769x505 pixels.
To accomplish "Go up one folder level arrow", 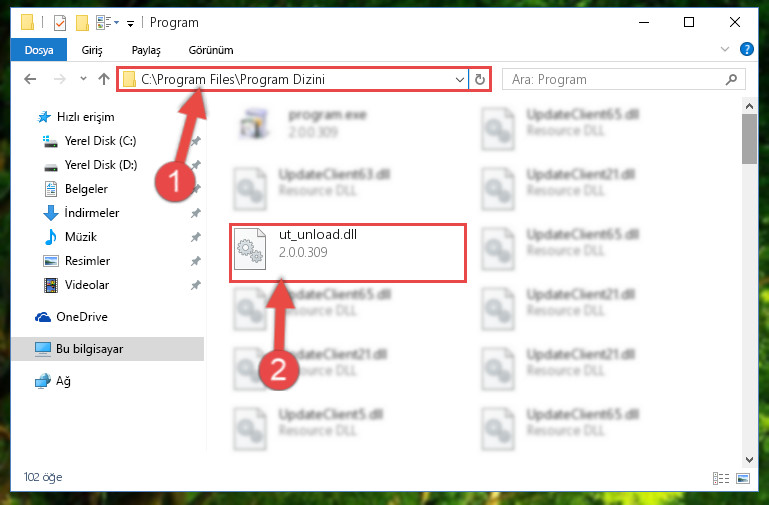I will pyautogui.click(x=103, y=79).
